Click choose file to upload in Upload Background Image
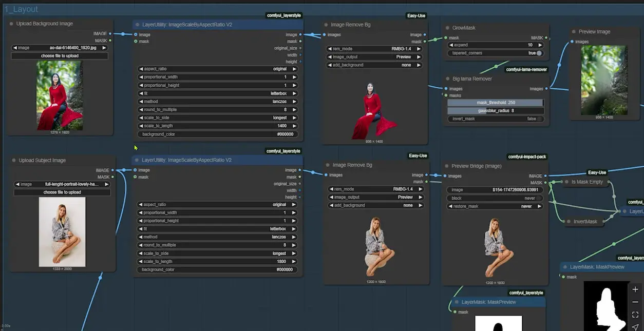Image resolution: width=644 pixels, height=331 pixels. point(60,56)
